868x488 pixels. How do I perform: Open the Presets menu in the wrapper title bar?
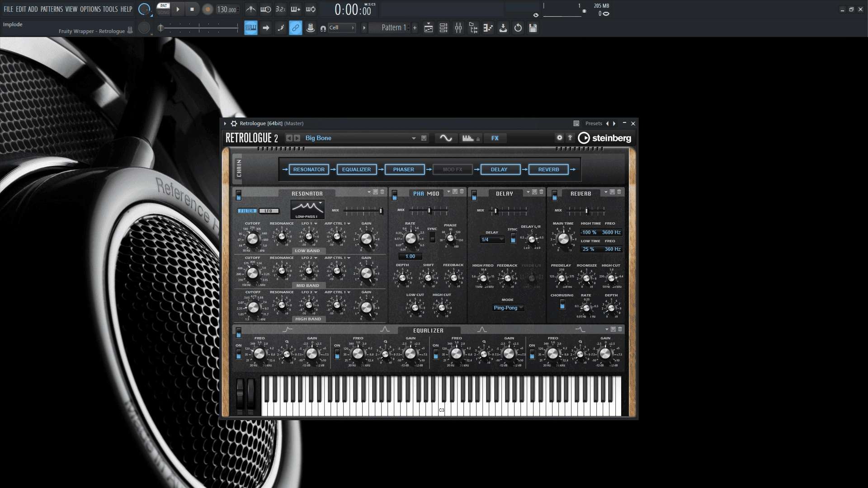[x=594, y=123]
